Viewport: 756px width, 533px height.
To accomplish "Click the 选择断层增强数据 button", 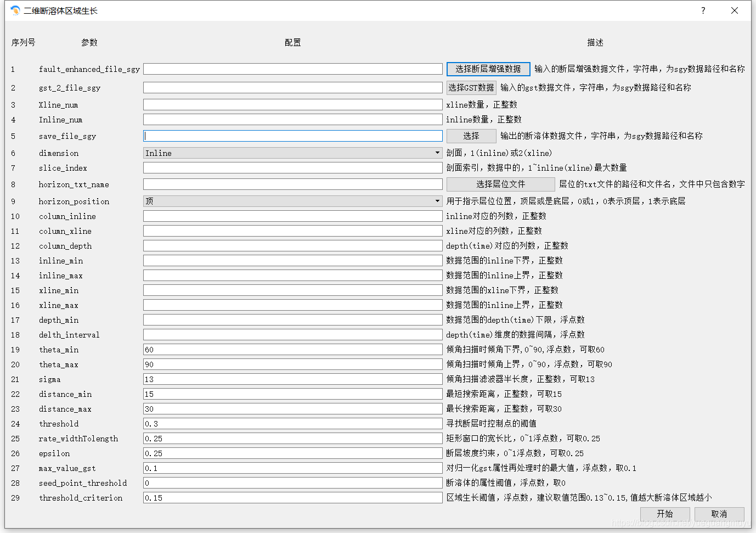I will point(488,69).
